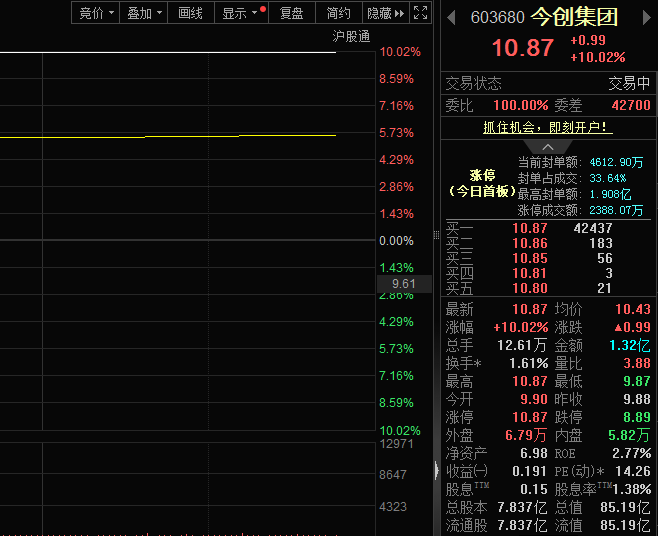Click stock name 今创集团

click(574, 18)
